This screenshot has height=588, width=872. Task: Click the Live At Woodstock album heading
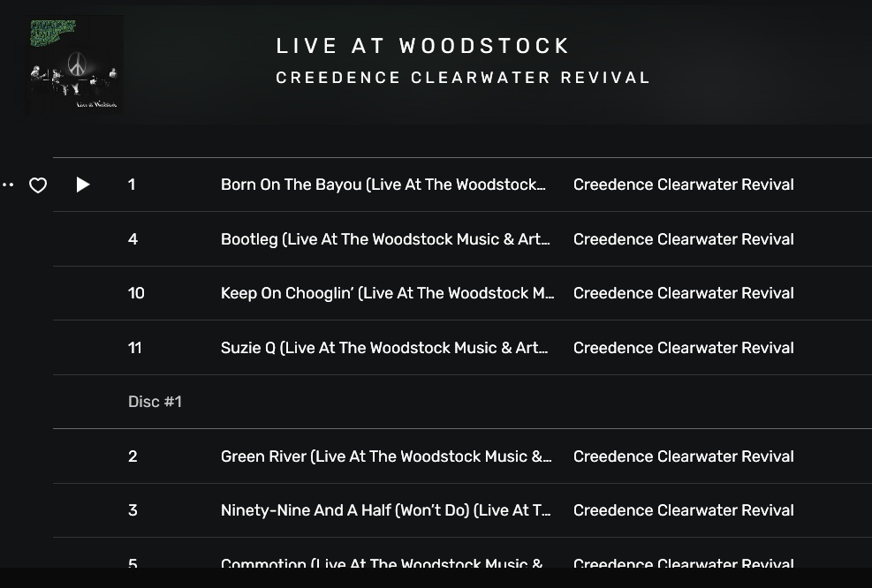click(x=422, y=46)
